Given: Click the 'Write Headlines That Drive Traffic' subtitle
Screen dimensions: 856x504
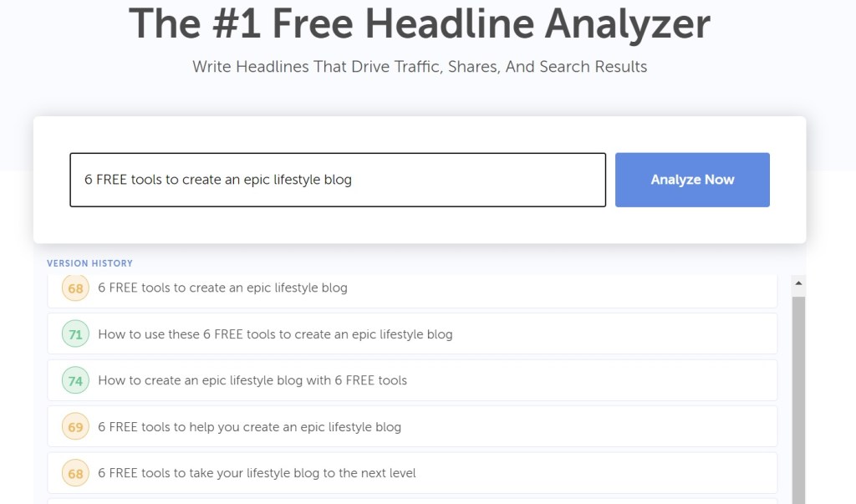Looking at the screenshot, I should coord(420,67).
